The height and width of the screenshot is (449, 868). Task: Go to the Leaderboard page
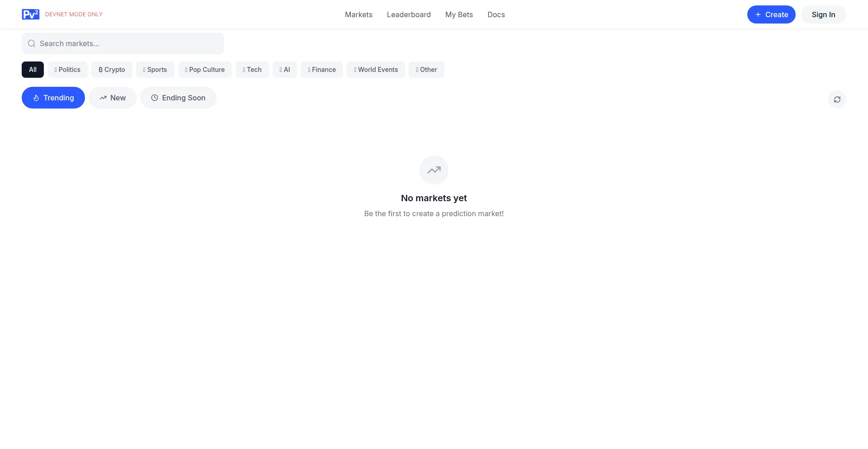(409, 14)
